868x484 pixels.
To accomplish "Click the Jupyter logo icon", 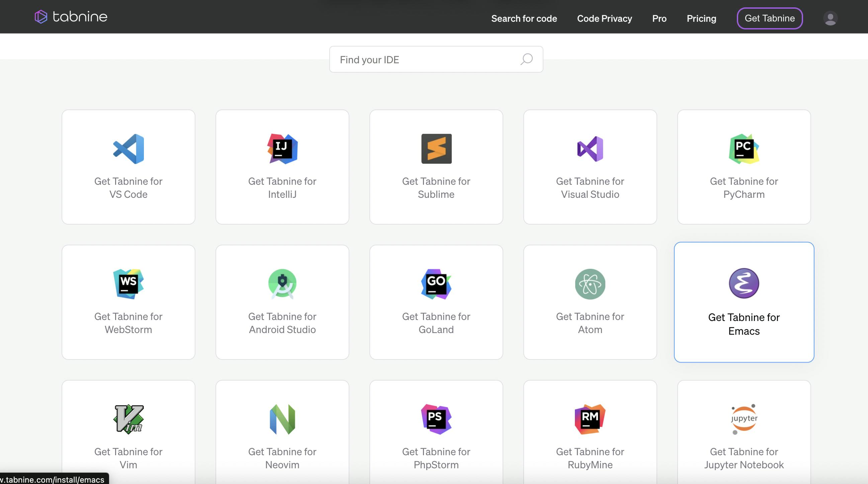I will (x=744, y=419).
